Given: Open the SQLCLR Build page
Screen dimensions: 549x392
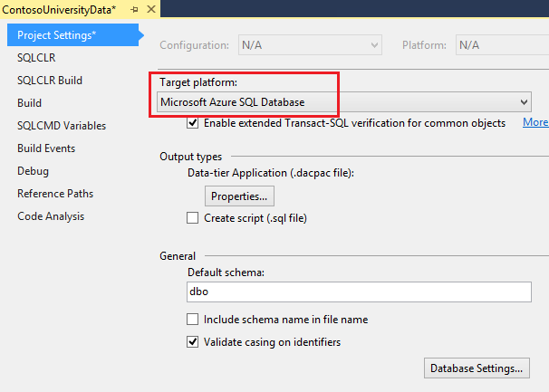Looking at the screenshot, I should click(x=50, y=81).
